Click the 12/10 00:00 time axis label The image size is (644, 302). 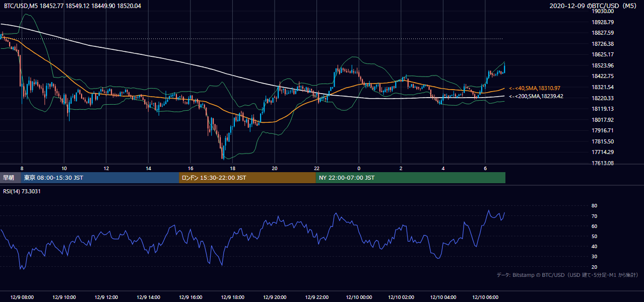(359, 297)
